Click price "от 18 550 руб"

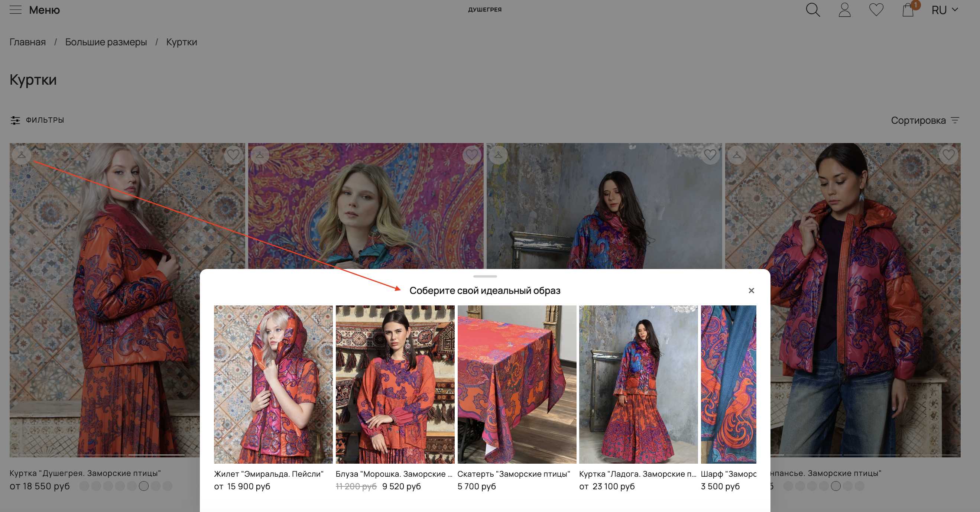(x=40, y=486)
